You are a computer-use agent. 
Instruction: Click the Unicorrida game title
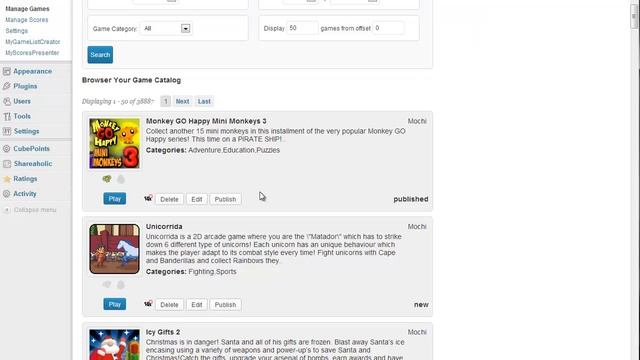(x=164, y=227)
